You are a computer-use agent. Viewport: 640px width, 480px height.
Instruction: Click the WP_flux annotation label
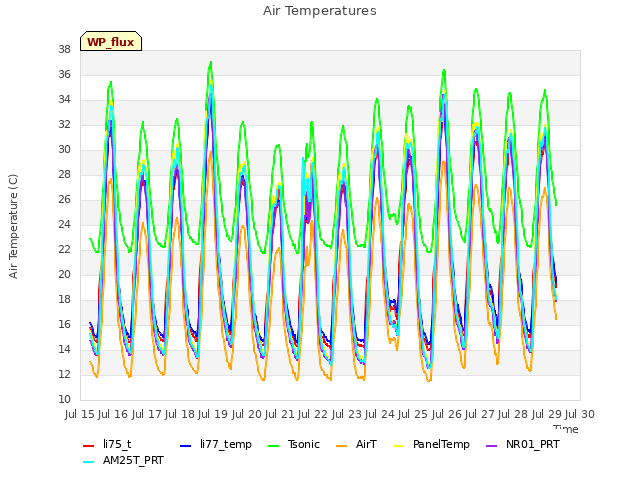tap(111, 42)
